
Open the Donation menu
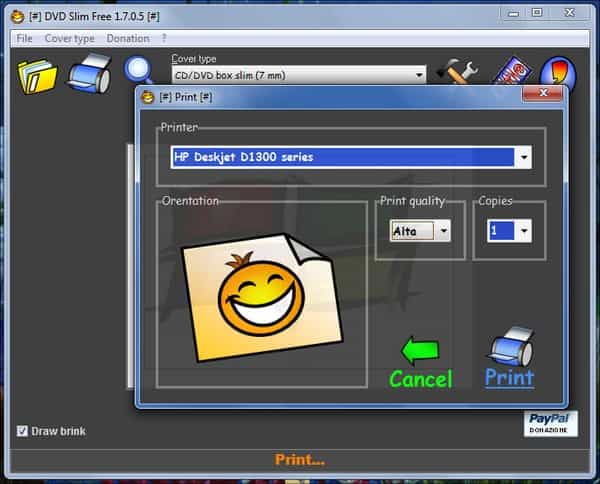click(128, 39)
